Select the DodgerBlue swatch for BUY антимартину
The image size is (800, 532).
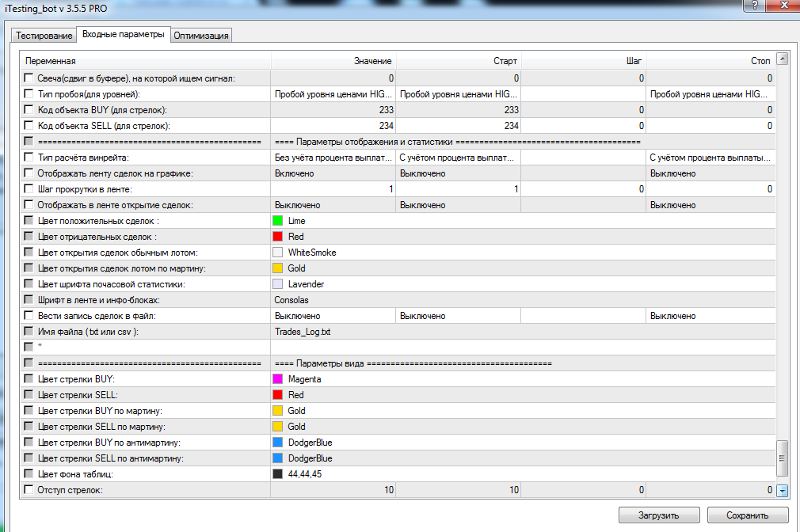point(278,443)
